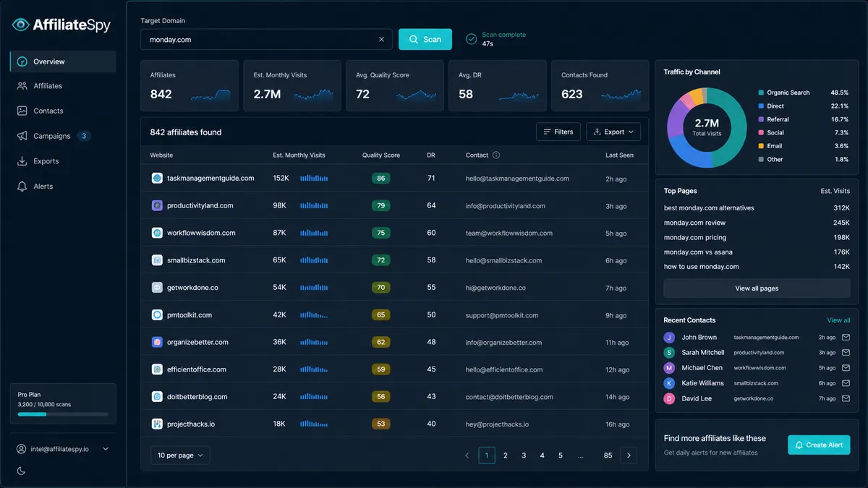
Task: Click the workflowwisdom.com favicon
Action: coord(157,233)
